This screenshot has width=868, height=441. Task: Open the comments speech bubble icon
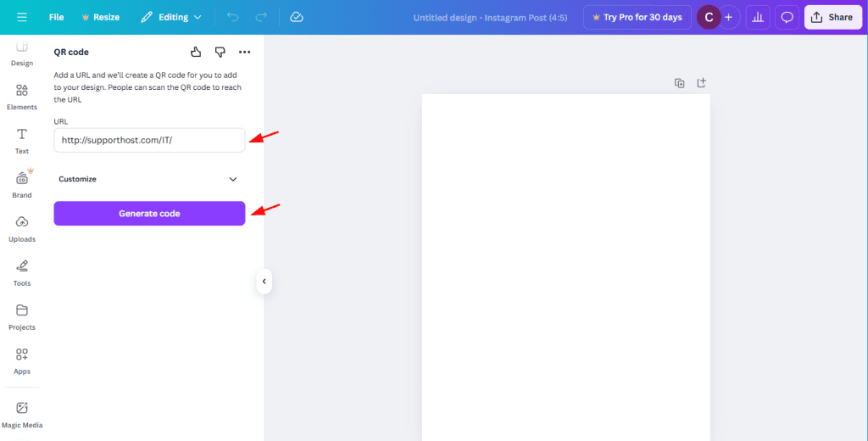(x=787, y=17)
